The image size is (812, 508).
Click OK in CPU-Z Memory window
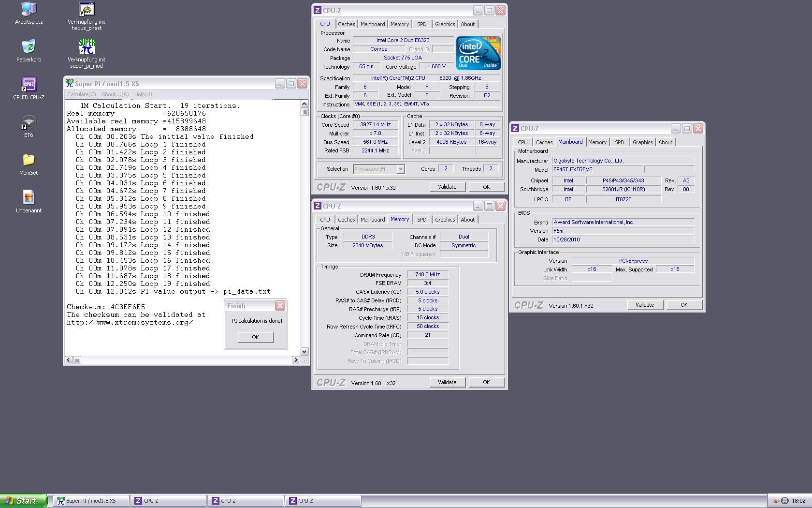coord(486,382)
